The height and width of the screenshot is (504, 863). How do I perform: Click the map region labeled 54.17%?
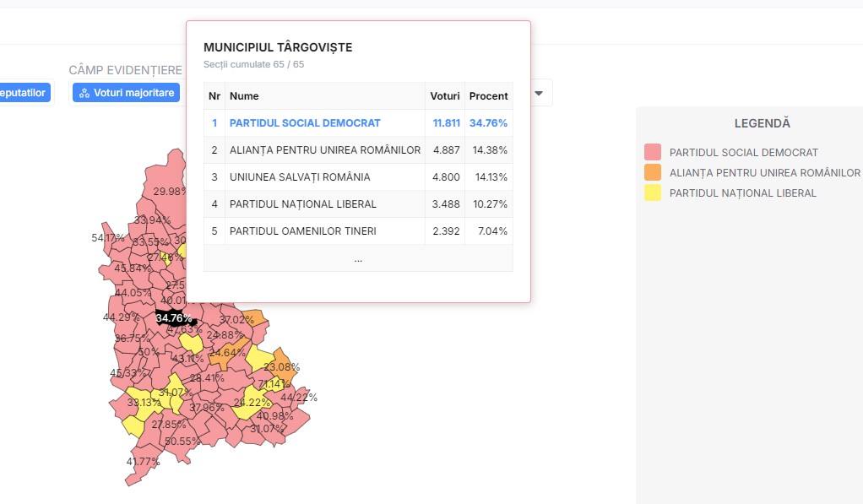[x=106, y=238]
